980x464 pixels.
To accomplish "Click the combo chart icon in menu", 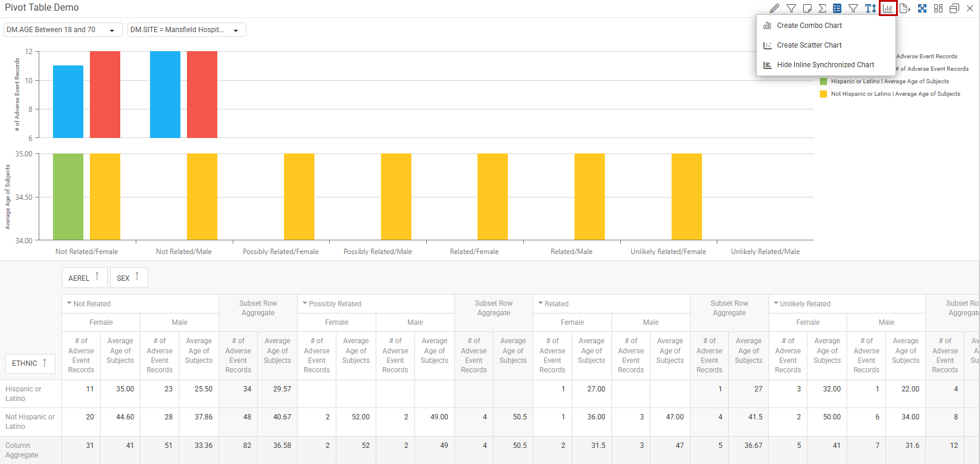I will (x=767, y=26).
